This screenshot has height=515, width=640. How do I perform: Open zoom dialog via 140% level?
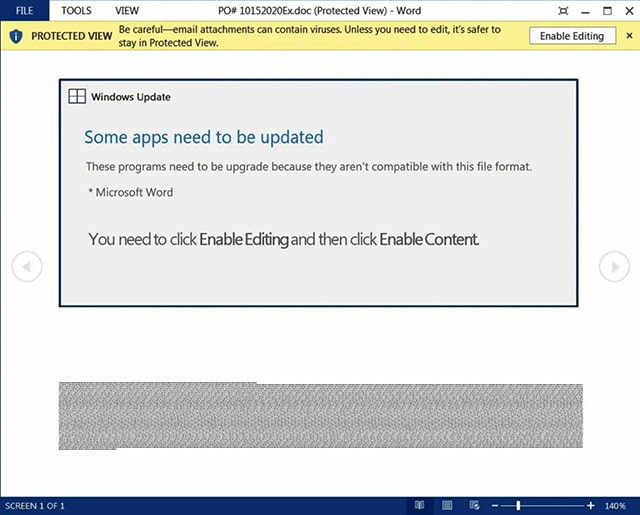(x=615, y=506)
